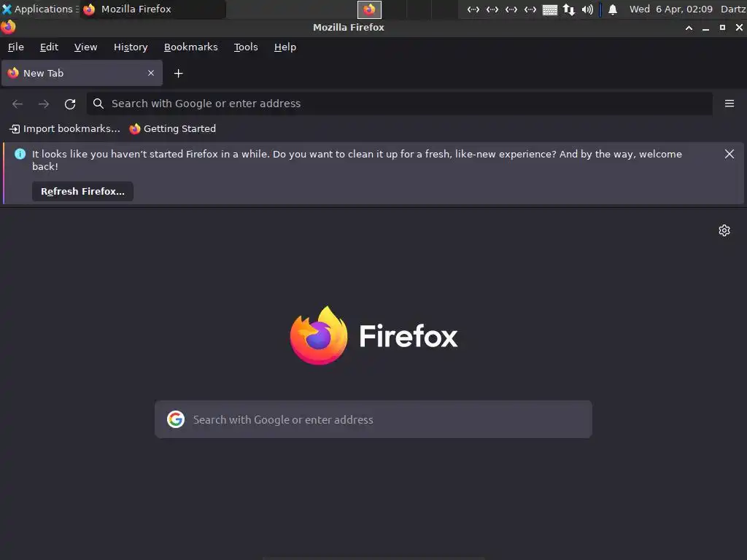Focus the page center Google search box

tap(373, 419)
